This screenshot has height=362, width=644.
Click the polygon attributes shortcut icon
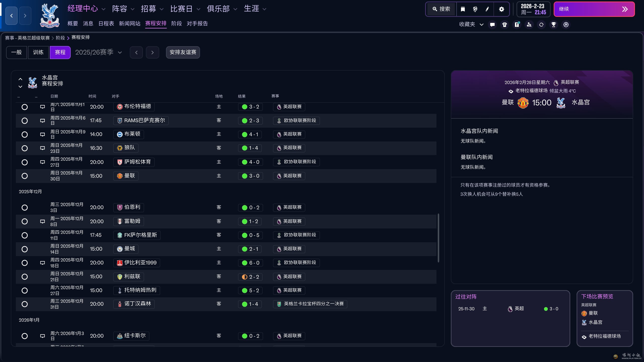566,24
